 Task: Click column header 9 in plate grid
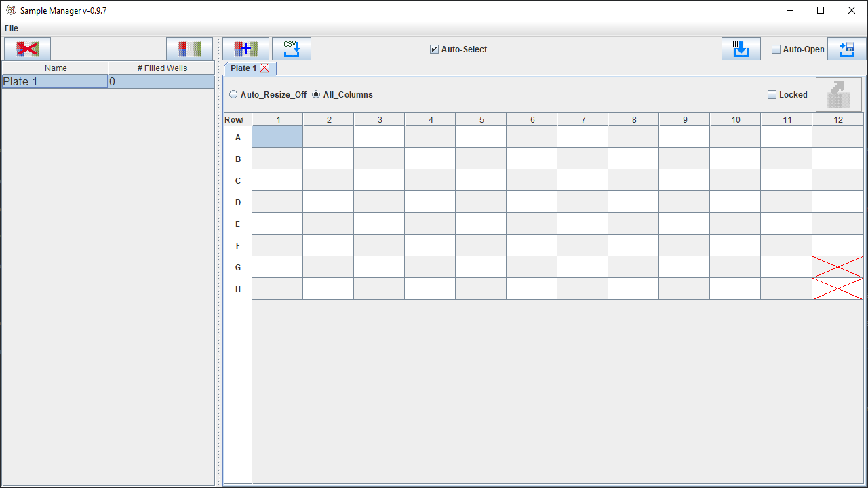click(684, 119)
